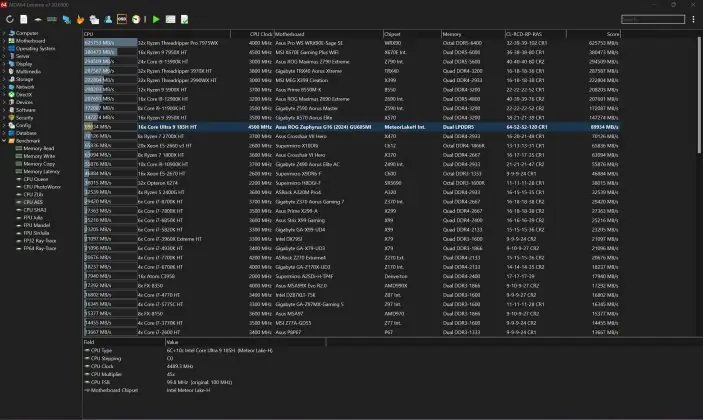This screenshot has height=420, width=703.
Task: Open the CPU ZLib benchmark
Action: (x=33, y=195)
